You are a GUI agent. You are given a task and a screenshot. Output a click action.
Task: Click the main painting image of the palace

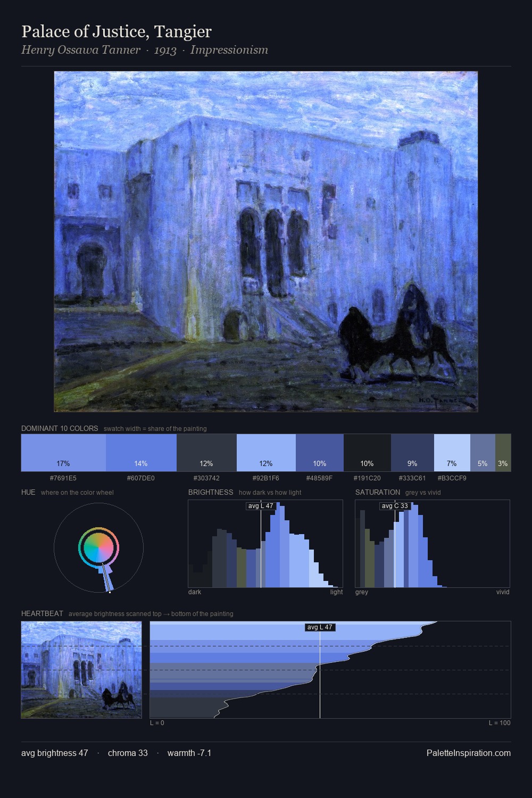[x=266, y=242]
